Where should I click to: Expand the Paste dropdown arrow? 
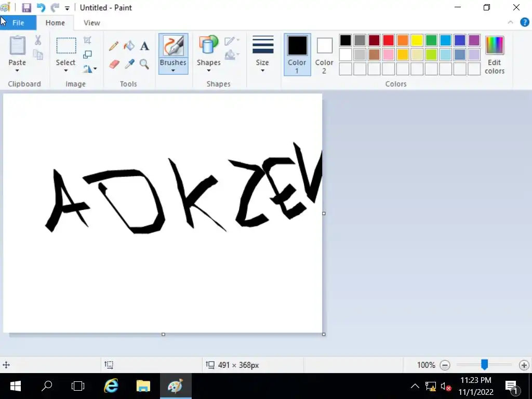click(17, 71)
